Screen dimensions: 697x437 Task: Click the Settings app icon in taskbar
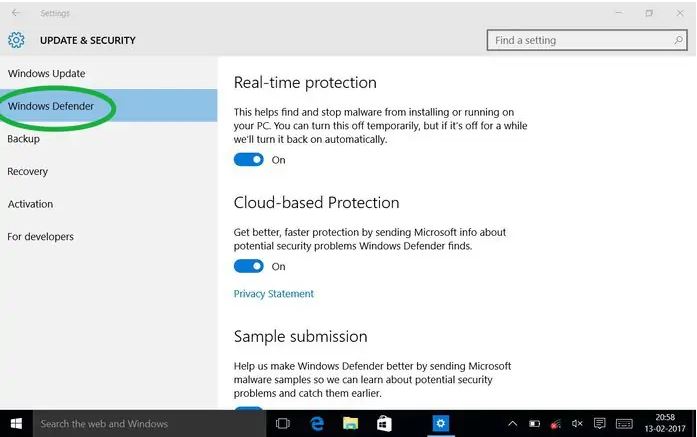[x=441, y=423]
